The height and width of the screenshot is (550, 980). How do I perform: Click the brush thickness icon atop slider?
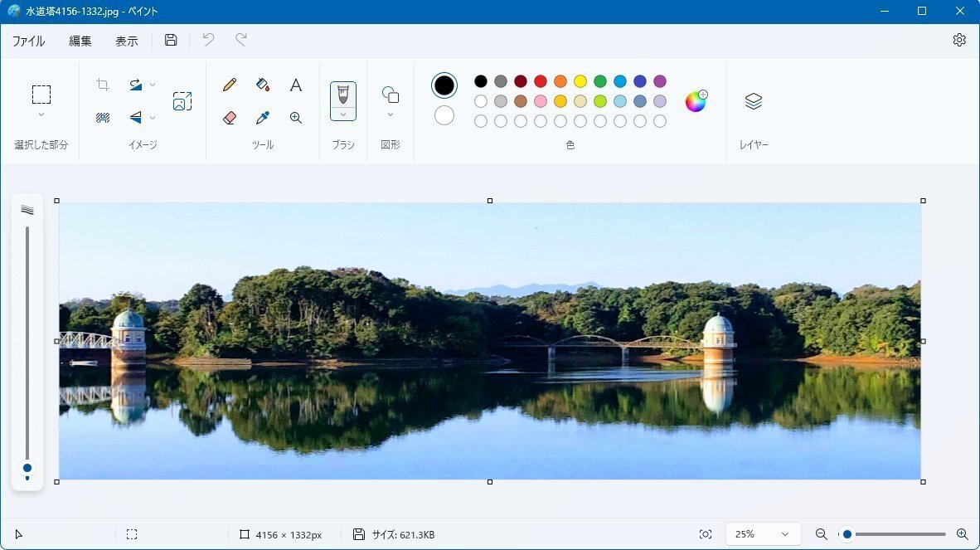(x=27, y=210)
